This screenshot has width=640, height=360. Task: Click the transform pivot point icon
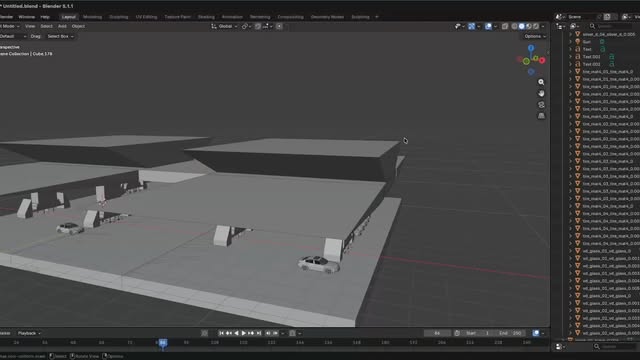(245, 26)
